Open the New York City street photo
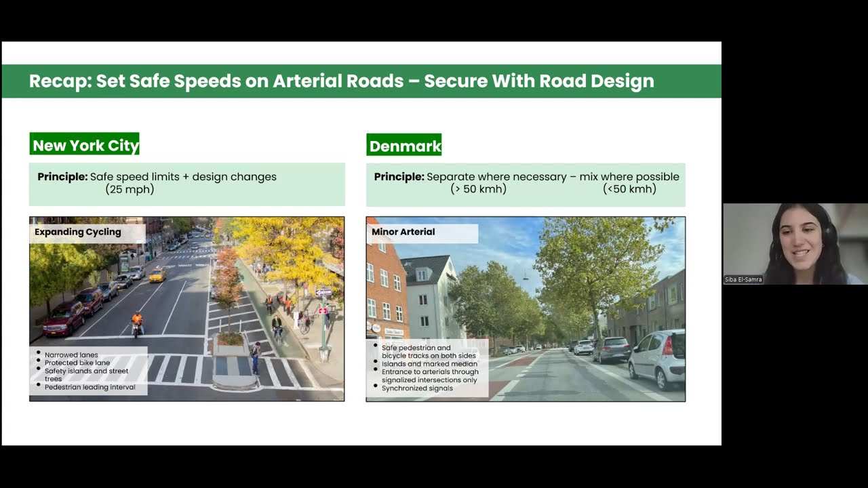This screenshot has width=868, height=488. (x=186, y=309)
